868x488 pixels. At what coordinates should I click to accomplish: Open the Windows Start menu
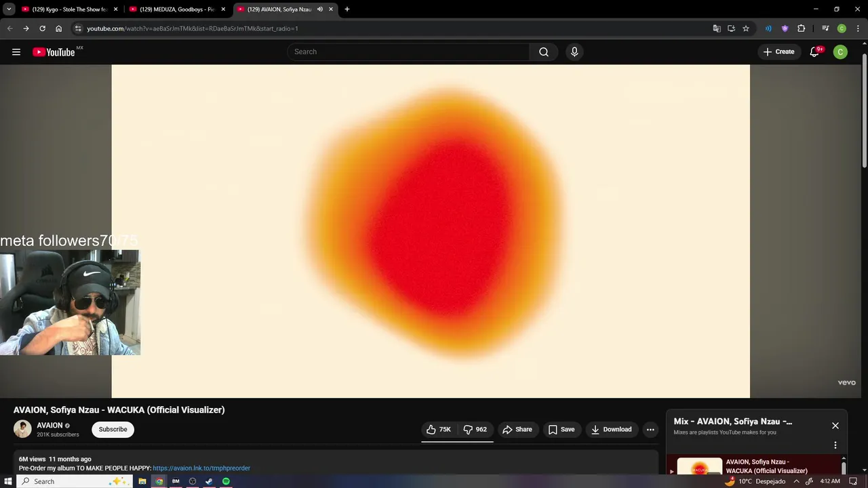pyautogui.click(x=8, y=481)
